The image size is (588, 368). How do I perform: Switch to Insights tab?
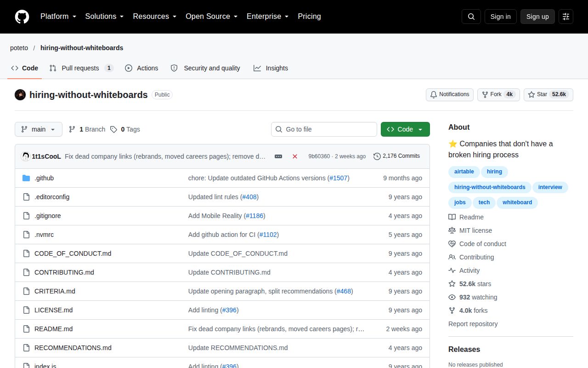click(271, 68)
